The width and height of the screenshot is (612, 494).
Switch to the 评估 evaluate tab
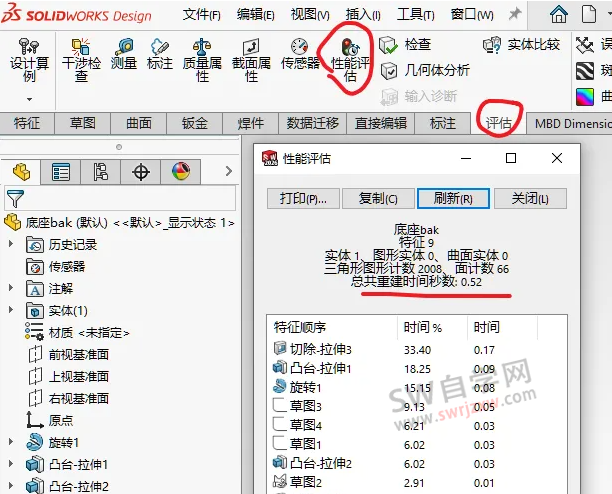(x=498, y=123)
